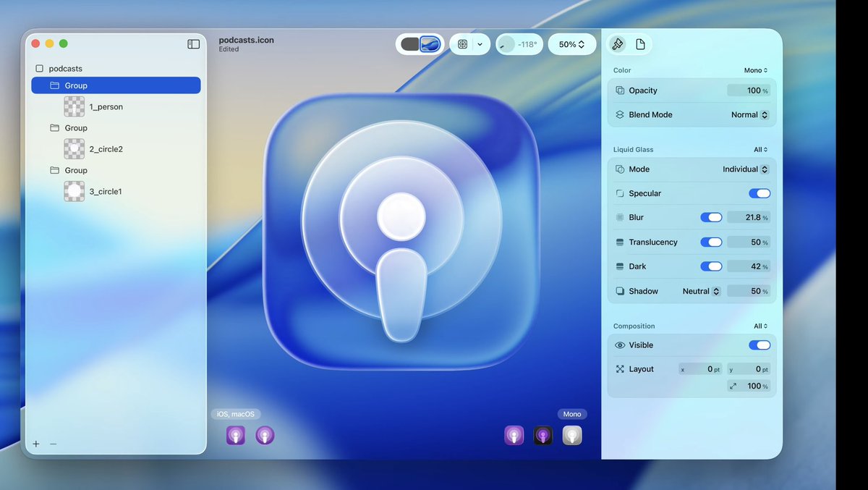
Task: Select the dark gray canvas background swatch
Action: 410,44
